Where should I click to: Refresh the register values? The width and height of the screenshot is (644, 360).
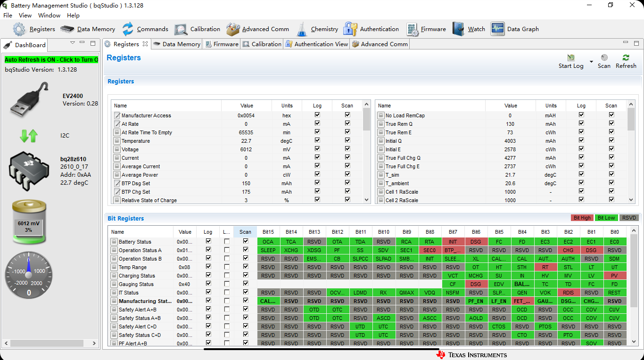[626, 61]
